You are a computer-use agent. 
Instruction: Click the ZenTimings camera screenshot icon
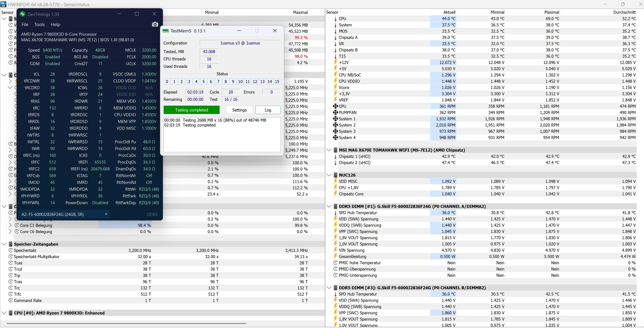pyautogui.click(x=155, y=24)
